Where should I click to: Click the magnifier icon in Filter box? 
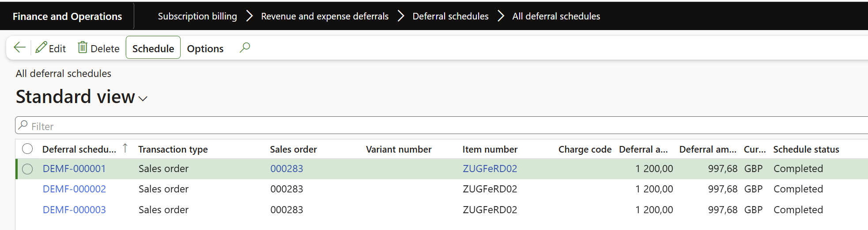23,126
